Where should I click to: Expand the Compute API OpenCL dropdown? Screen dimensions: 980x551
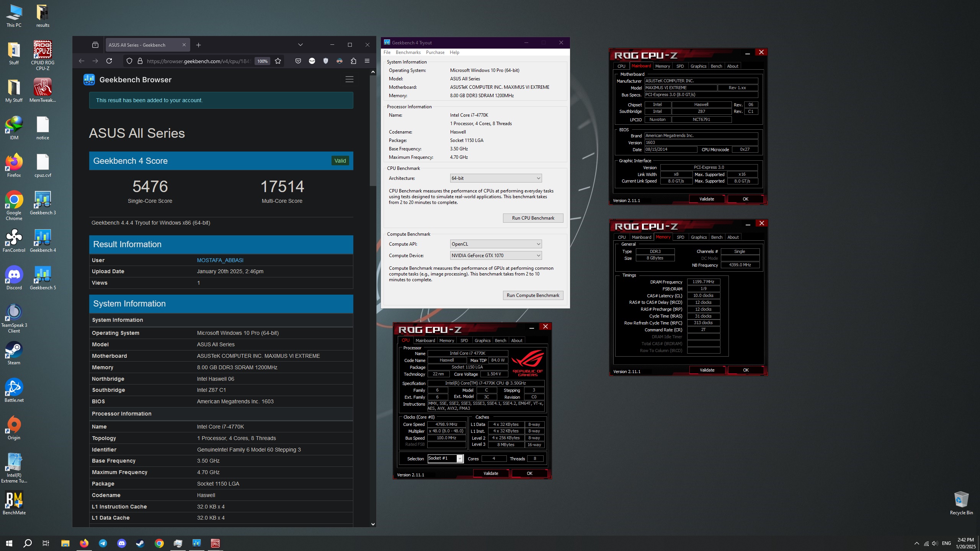[x=496, y=244]
